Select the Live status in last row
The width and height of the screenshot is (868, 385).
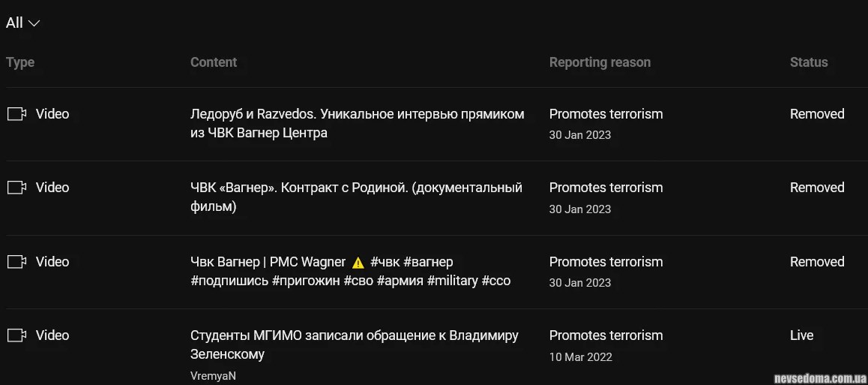pyautogui.click(x=801, y=335)
